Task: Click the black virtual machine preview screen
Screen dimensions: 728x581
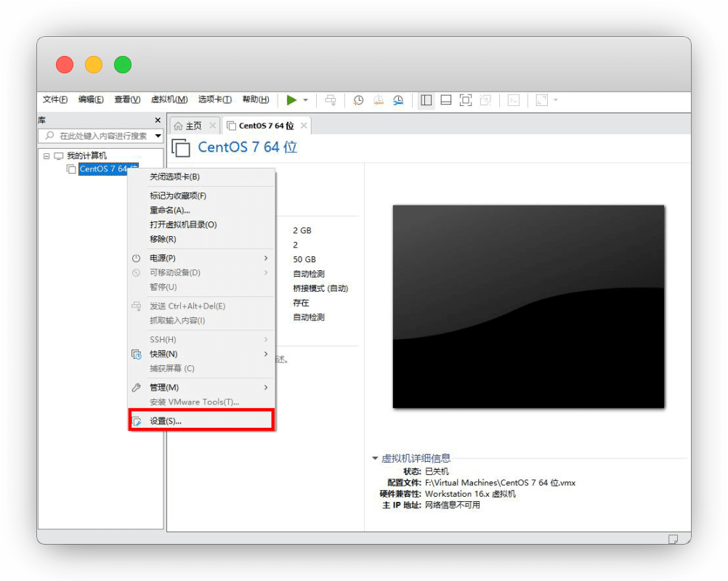Action: coord(528,306)
